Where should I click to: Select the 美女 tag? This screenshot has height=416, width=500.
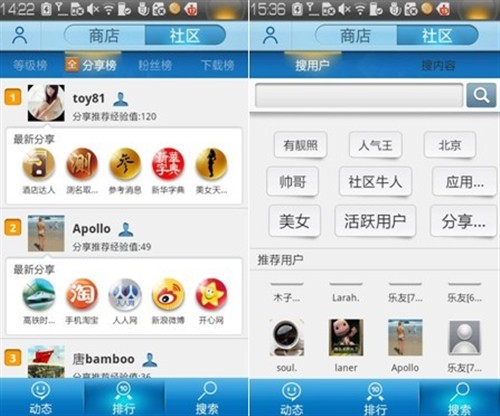click(295, 221)
